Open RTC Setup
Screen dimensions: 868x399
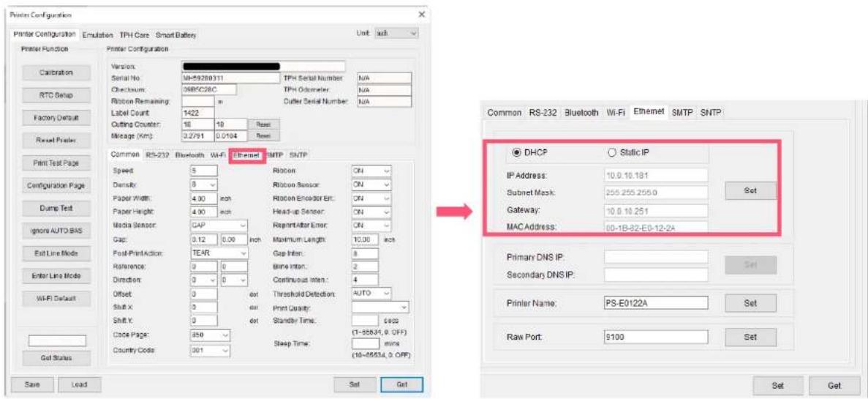[x=56, y=95]
